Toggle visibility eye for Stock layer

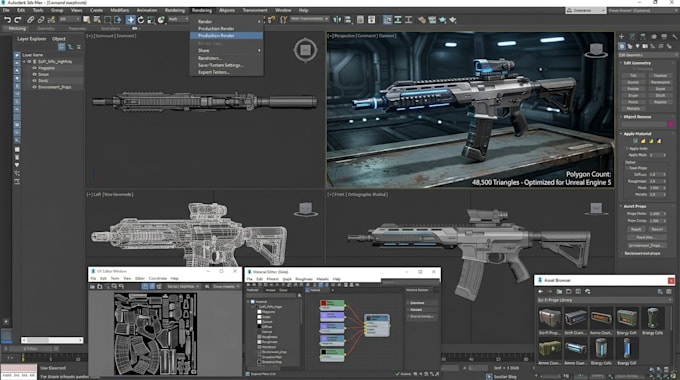point(34,81)
